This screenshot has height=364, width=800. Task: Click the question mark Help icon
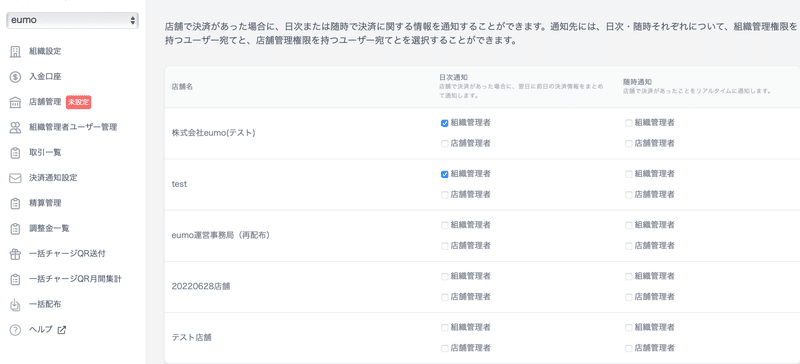[15, 330]
